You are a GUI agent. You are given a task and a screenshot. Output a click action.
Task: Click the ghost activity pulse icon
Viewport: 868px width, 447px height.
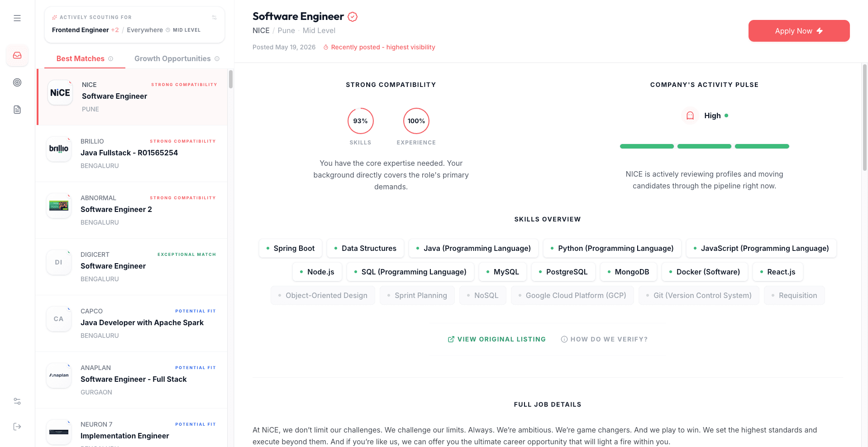690,115
